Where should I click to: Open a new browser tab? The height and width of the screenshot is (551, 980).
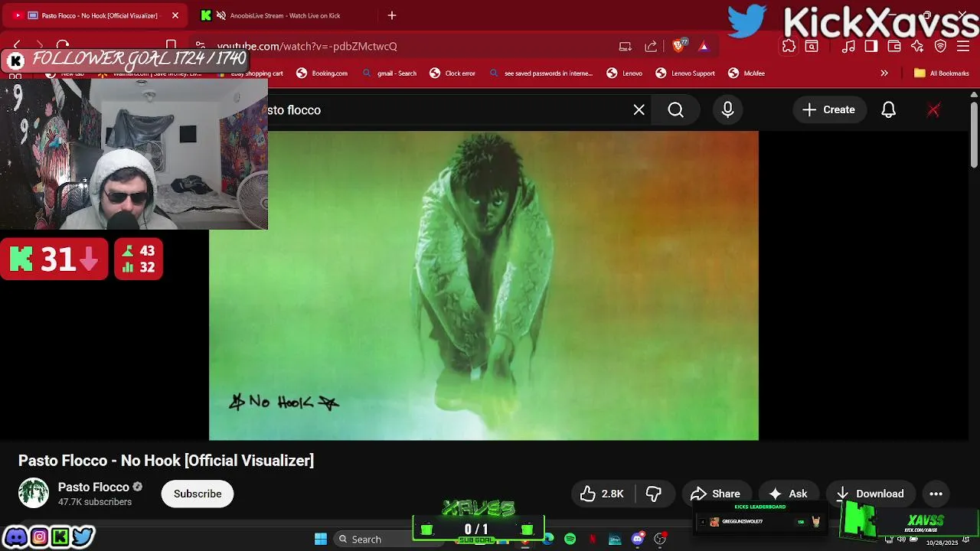[392, 15]
